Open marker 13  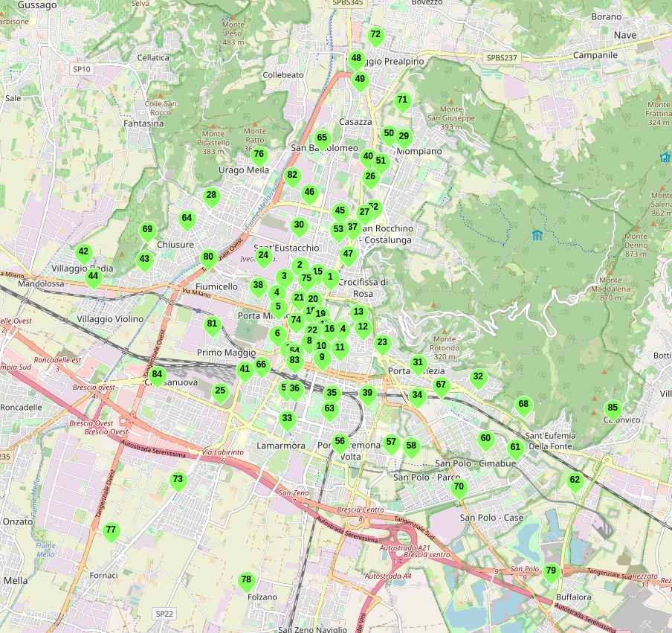[359, 315]
